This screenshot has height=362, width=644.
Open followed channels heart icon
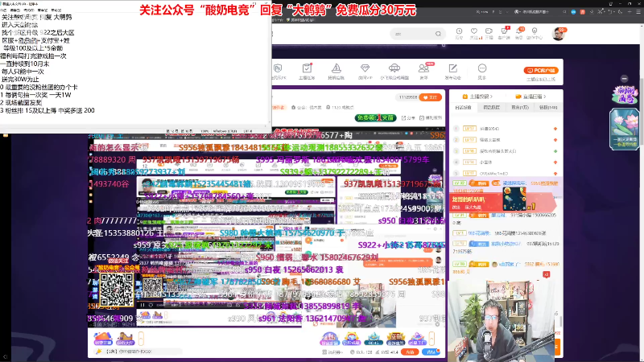[x=474, y=31]
